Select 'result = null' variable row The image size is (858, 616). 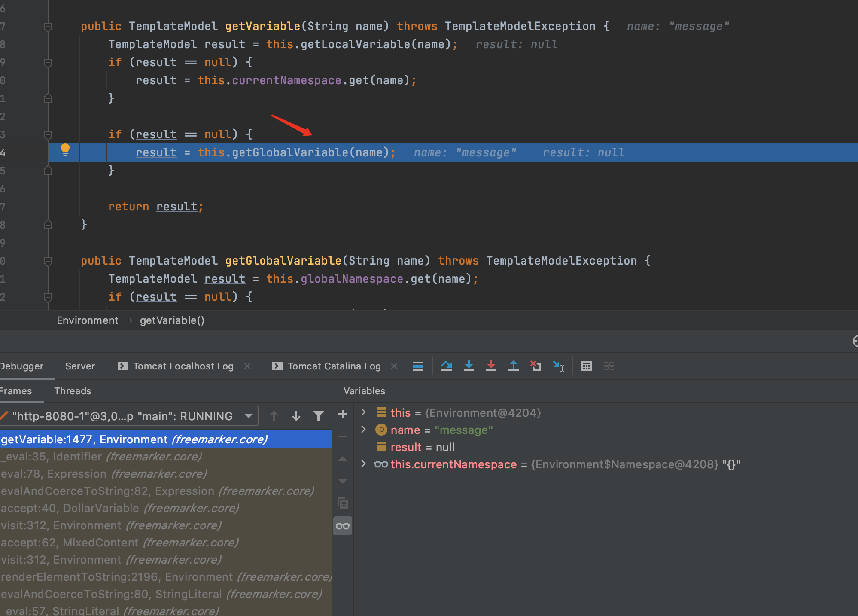click(605, 447)
